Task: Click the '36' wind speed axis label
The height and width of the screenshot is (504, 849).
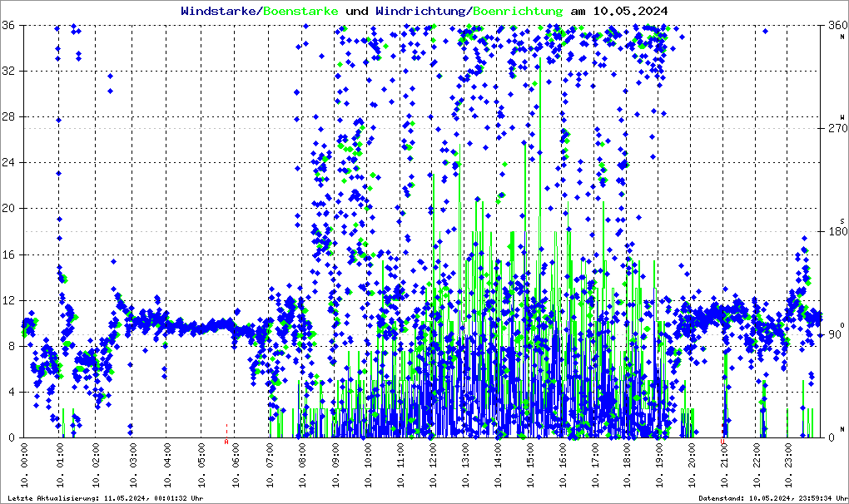Action: (x=8, y=25)
